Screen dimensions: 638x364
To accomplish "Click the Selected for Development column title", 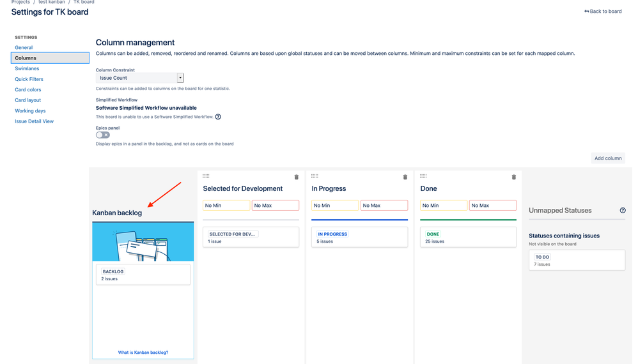I will click(242, 189).
